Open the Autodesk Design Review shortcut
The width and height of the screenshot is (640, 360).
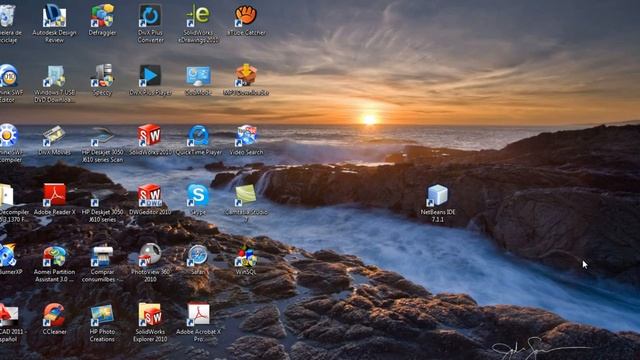click(54, 16)
